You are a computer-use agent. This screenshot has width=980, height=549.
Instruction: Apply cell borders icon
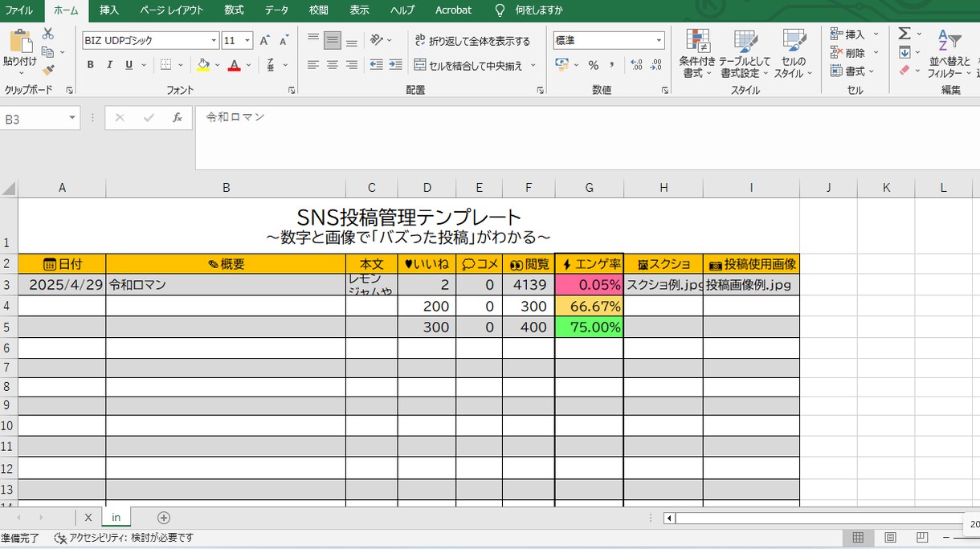[x=165, y=65]
